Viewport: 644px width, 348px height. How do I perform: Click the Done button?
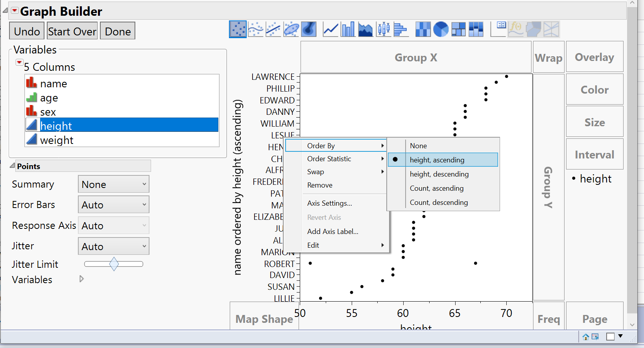tap(118, 31)
